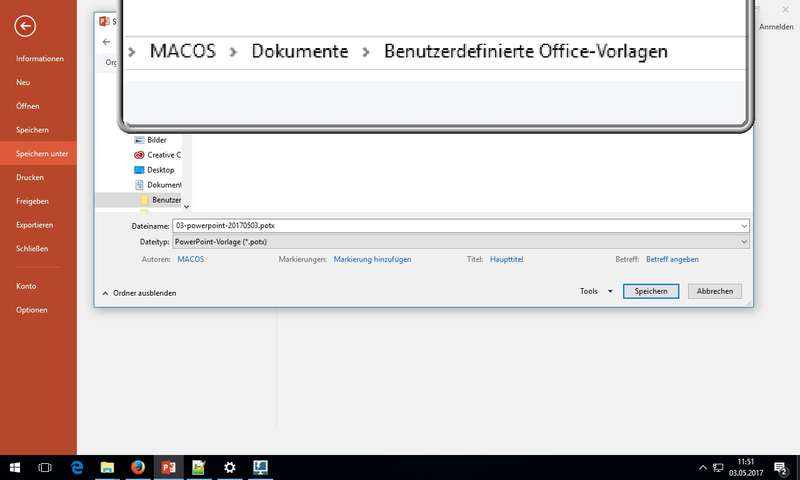
Task: Open File Explorer from taskbar
Action: coord(107,468)
